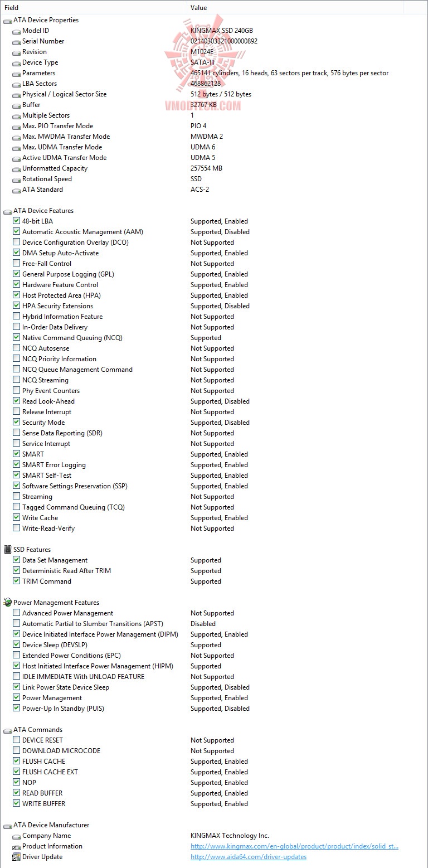Select the ATA Commands group heading
The image size is (428, 868).
[38, 730]
